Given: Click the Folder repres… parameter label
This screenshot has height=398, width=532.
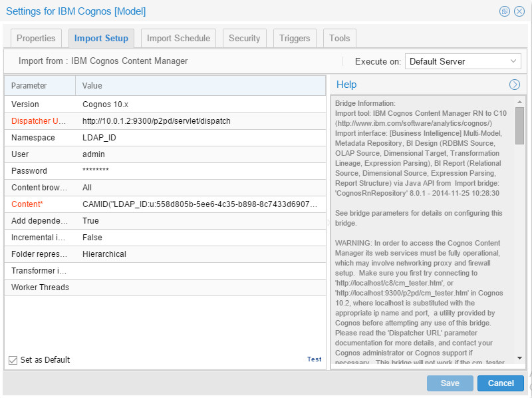Looking at the screenshot, I should (39, 254).
